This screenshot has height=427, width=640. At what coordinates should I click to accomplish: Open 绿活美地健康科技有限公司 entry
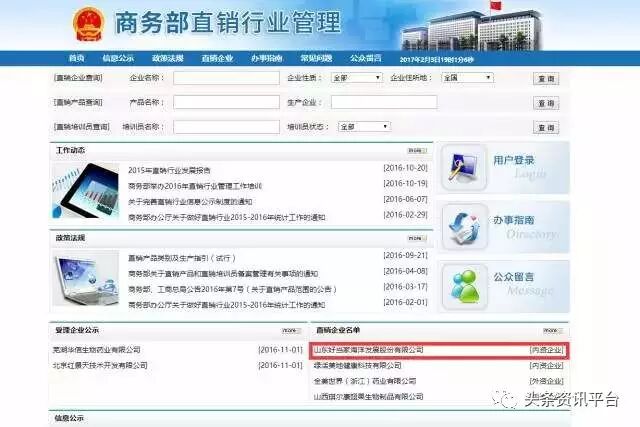point(358,366)
